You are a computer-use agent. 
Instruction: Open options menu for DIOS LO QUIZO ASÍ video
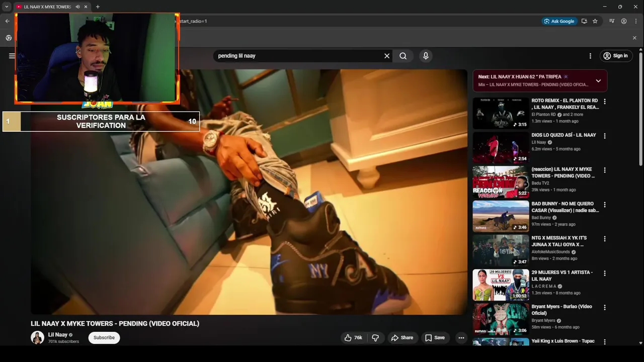(x=605, y=136)
